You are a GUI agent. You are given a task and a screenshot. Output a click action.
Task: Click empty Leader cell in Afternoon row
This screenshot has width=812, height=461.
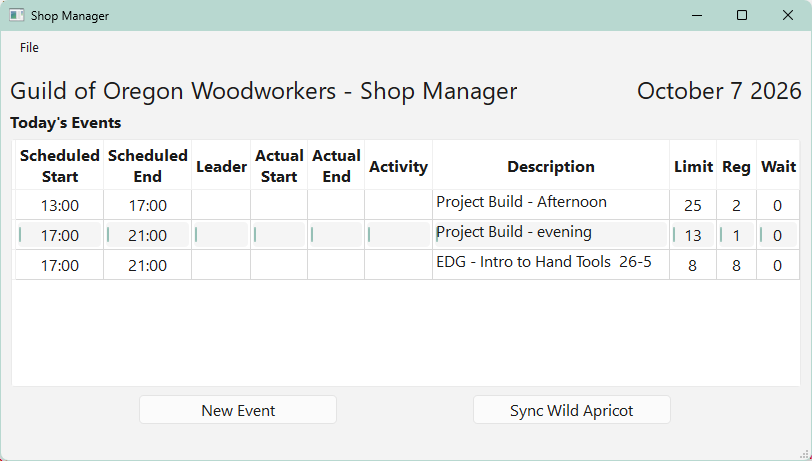pos(221,206)
